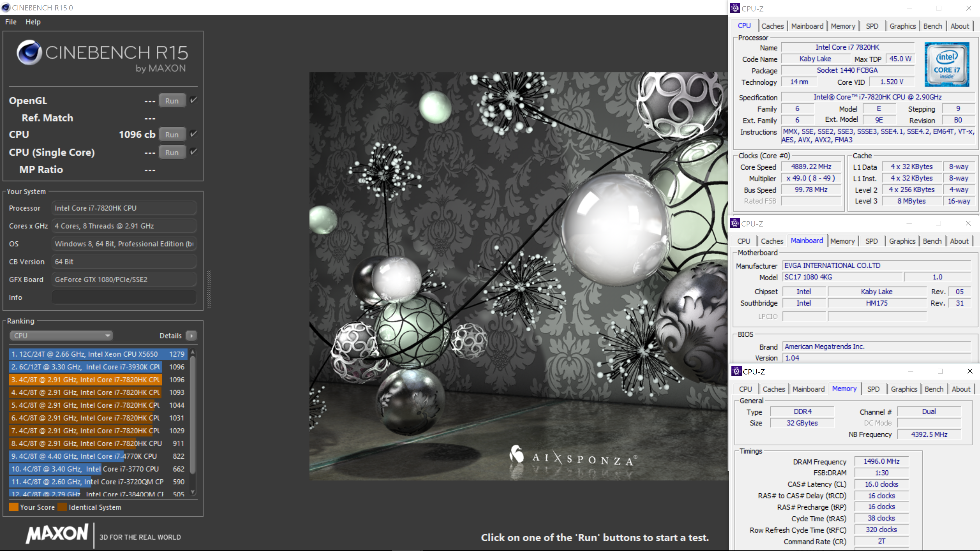
Task: Open the File menu
Action: coord(11,22)
